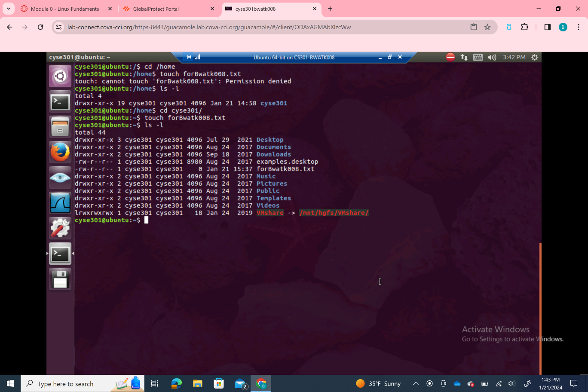Open the Ubuntu Dash search launcher
The image size is (588, 392).
point(60,77)
